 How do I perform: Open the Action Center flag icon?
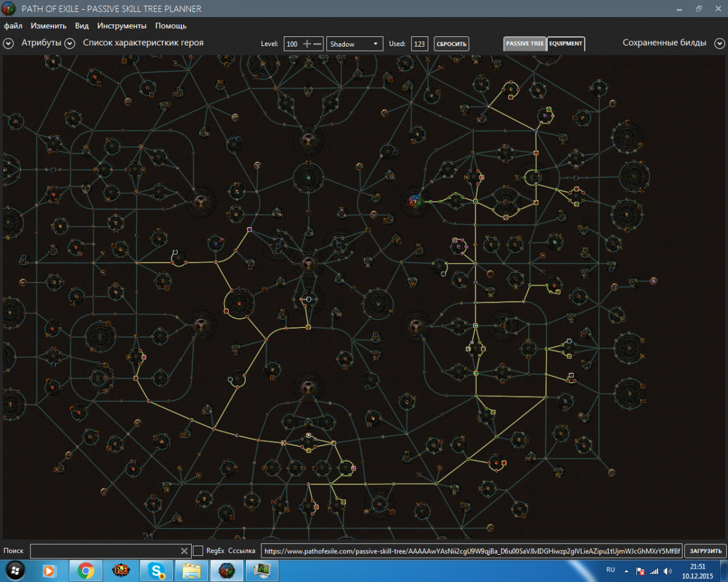640,571
